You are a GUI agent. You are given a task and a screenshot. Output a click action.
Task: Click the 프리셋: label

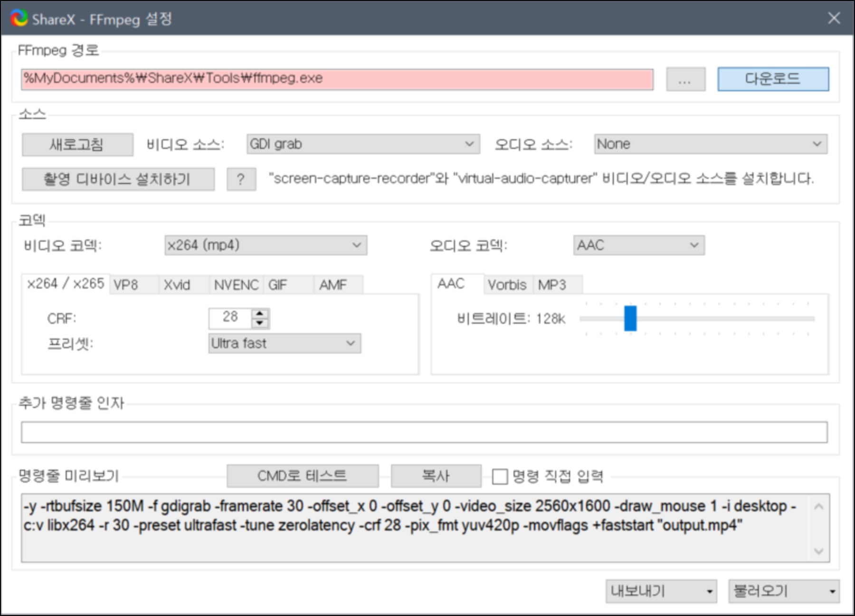[70, 344]
